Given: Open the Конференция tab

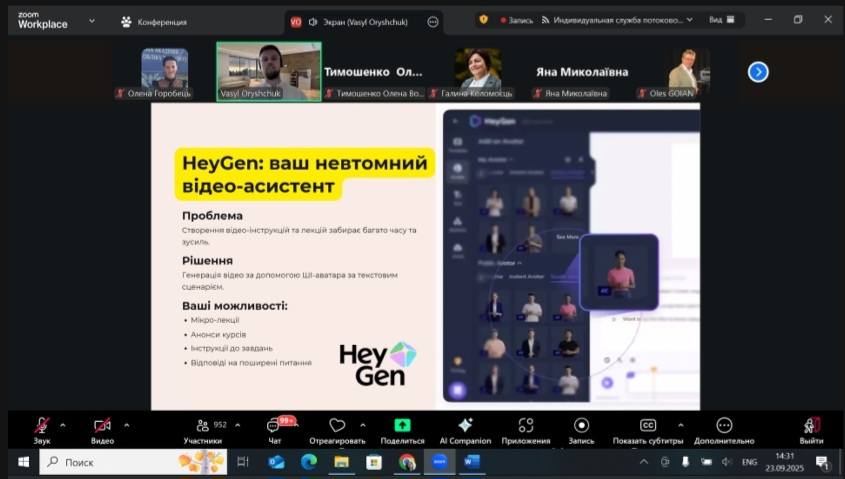Looking at the screenshot, I should coord(154,21).
